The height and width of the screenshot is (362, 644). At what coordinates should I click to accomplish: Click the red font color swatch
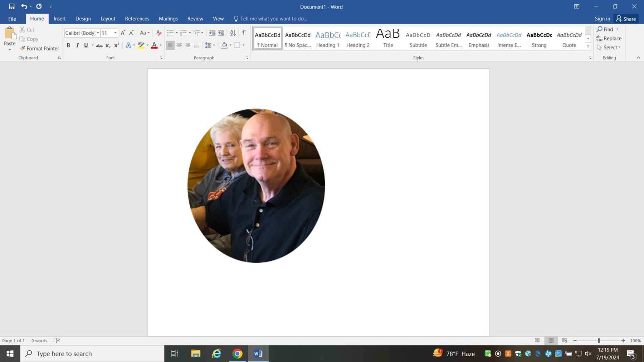coord(154,45)
